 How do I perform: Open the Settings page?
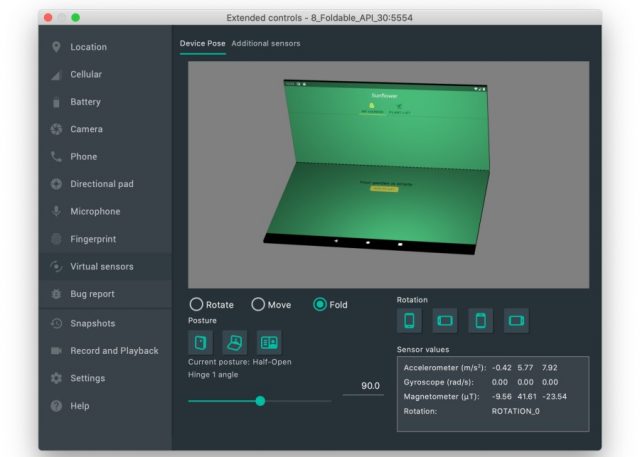point(105,378)
